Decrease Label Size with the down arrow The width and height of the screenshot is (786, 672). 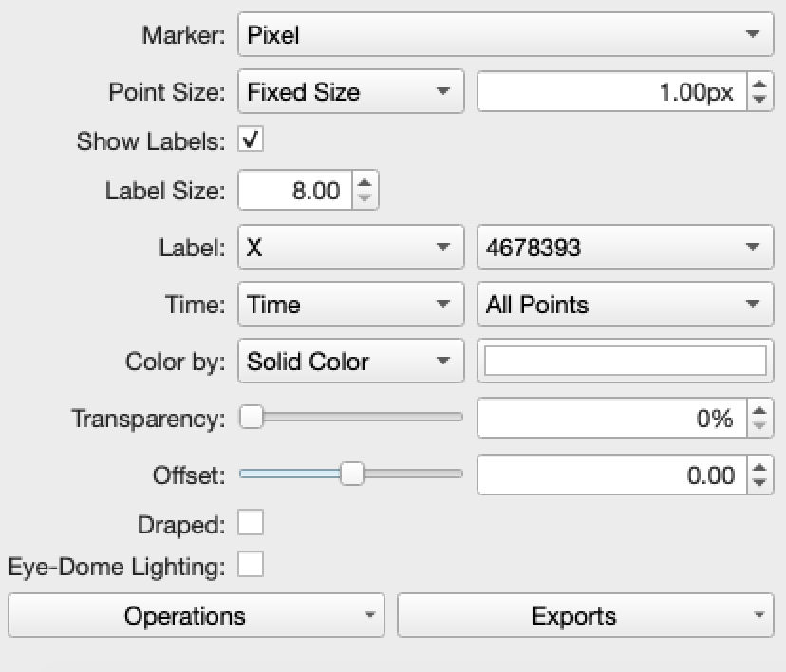click(x=365, y=198)
